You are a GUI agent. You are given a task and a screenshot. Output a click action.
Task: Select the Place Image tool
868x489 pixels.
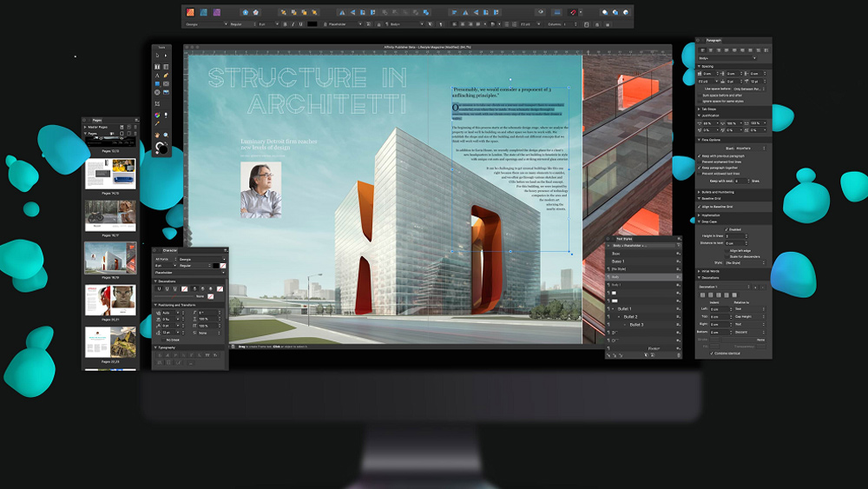pos(166,92)
